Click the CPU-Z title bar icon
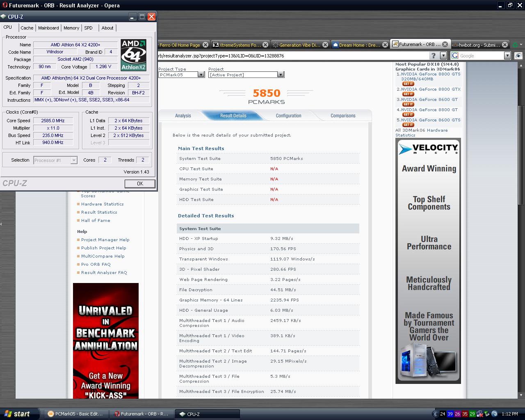 tap(4, 16)
